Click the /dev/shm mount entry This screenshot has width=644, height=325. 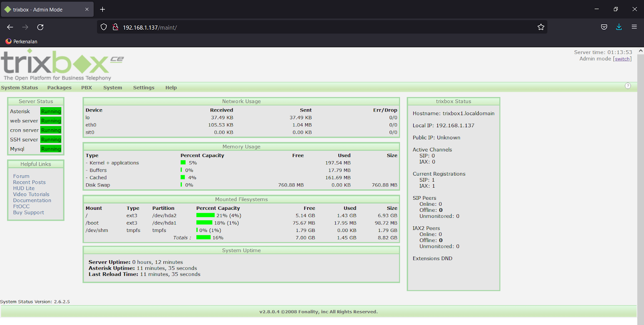(97, 230)
